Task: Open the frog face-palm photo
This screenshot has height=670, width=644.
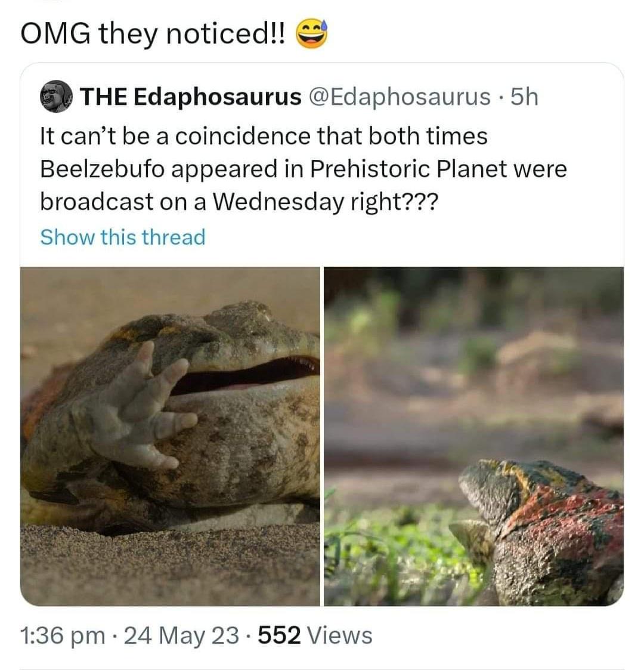Action: (x=170, y=436)
